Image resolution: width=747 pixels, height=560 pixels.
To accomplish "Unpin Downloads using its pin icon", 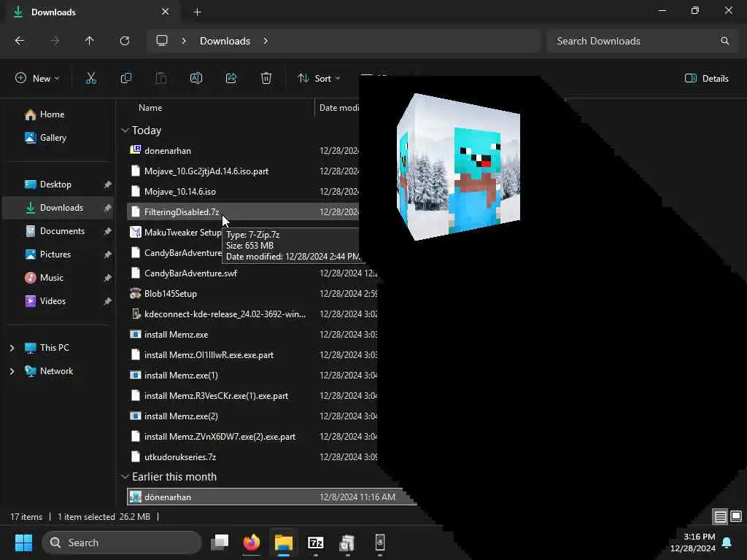I will coord(108,208).
